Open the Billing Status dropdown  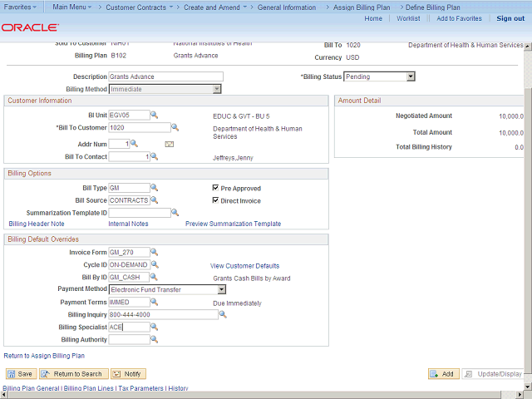click(x=410, y=76)
